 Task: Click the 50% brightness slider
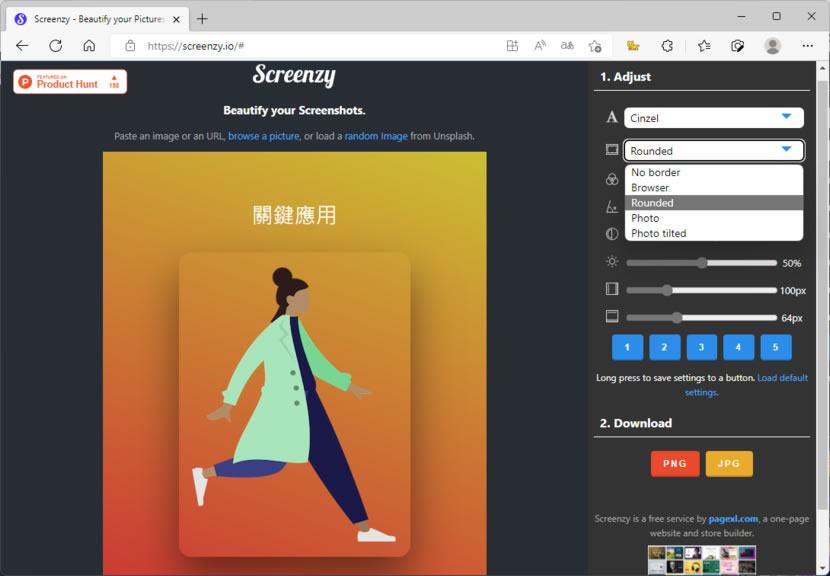(x=701, y=263)
